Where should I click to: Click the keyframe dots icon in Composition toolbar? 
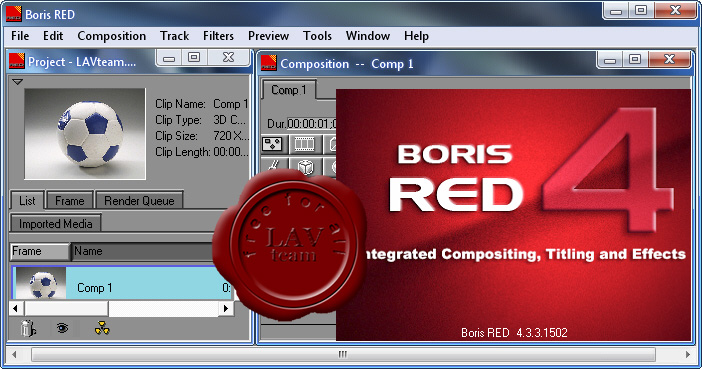click(x=273, y=144)
